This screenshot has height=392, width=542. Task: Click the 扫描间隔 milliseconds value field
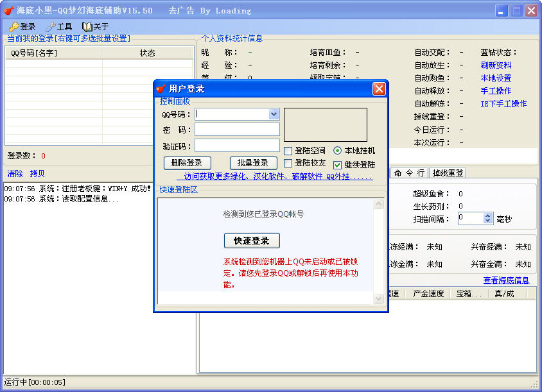click(471, 218)
